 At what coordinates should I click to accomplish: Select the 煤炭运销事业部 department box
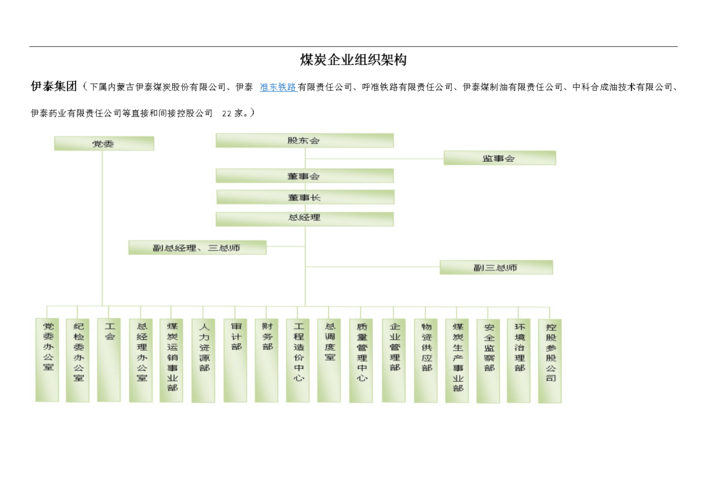(171, 360)
